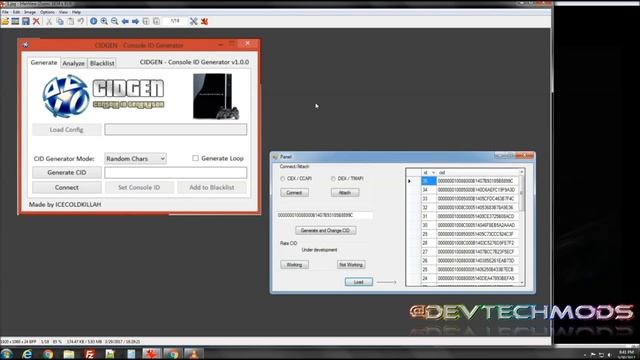
Task: Click the id column sort arrow
Action: tap(433, 173)
